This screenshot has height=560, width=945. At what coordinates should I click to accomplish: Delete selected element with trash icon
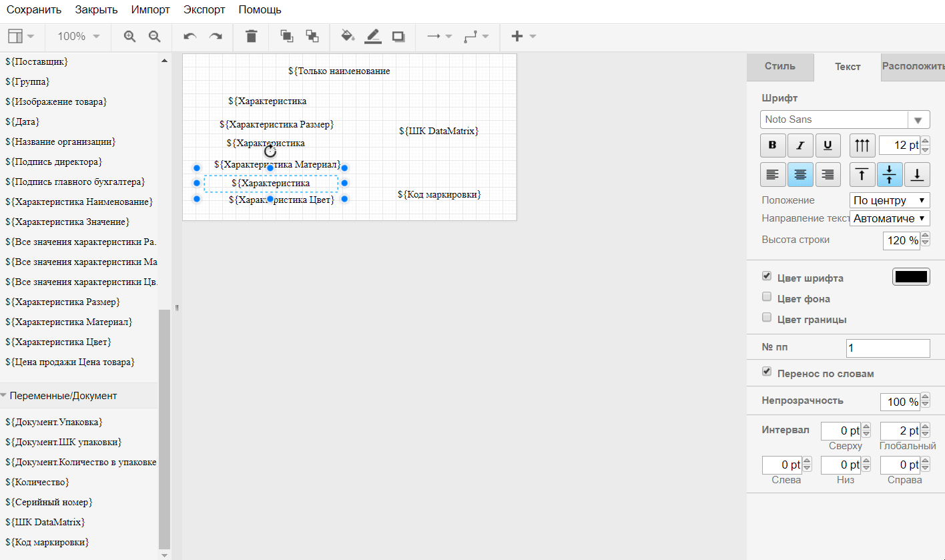(251, 37)
